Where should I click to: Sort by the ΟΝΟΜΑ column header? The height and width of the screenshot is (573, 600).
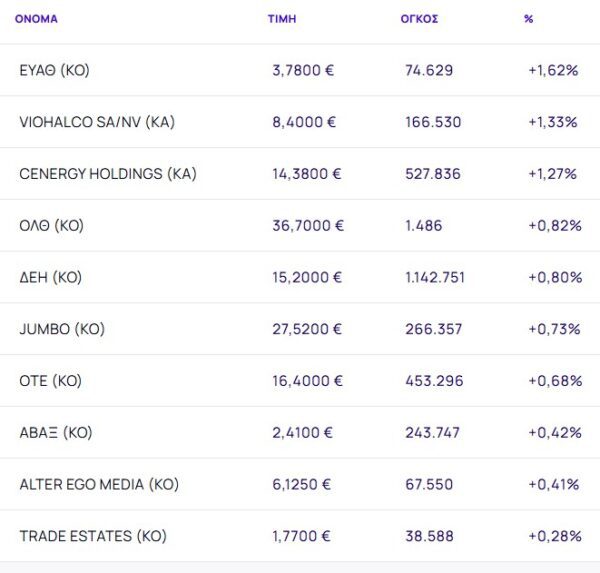pos(36,19)
